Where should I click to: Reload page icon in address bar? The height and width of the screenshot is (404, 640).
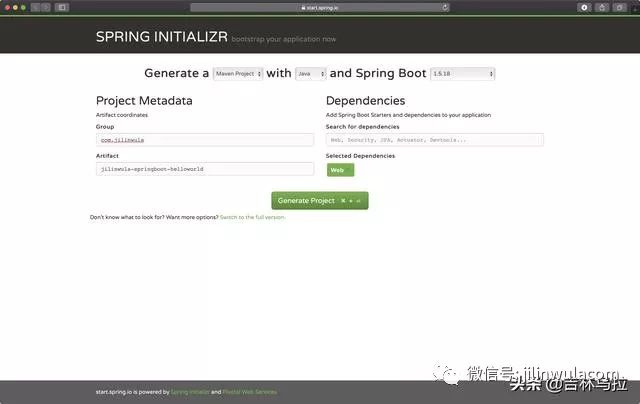445,7
